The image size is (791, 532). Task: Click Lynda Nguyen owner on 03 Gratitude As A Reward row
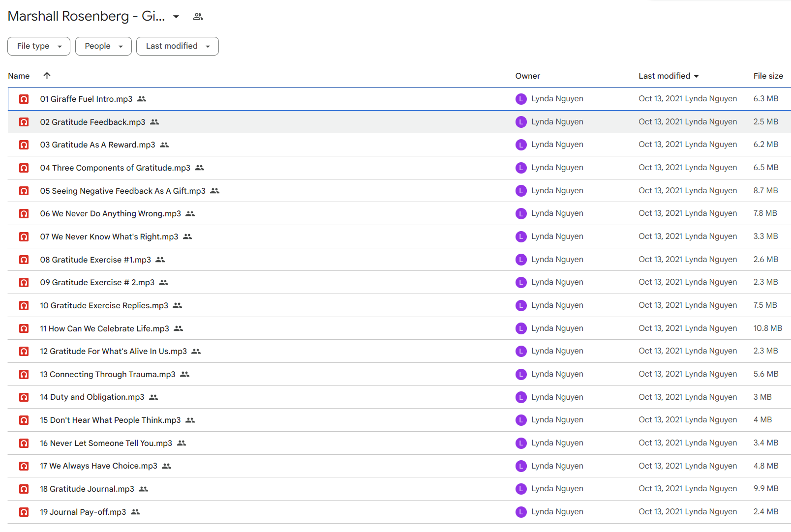[x=557, y=144]
